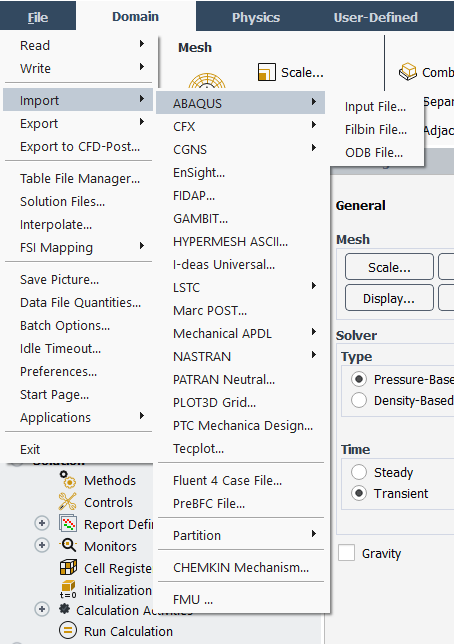This screenshot has width=454, height=644.
Task: Click the Combine zones cube icon
Action: [x=408, y=72]
